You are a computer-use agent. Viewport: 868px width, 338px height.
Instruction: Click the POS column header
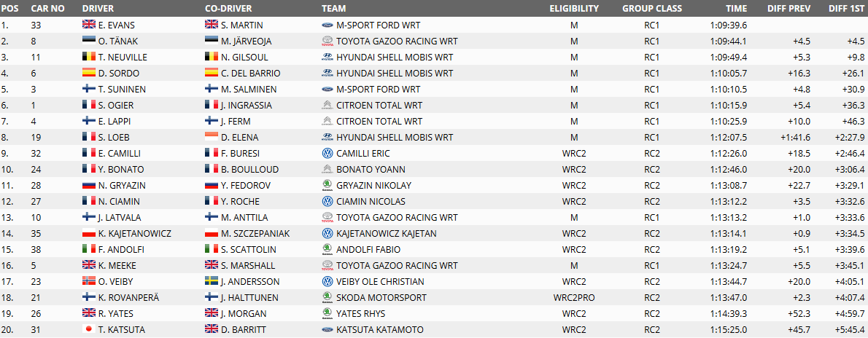(9, 8)
